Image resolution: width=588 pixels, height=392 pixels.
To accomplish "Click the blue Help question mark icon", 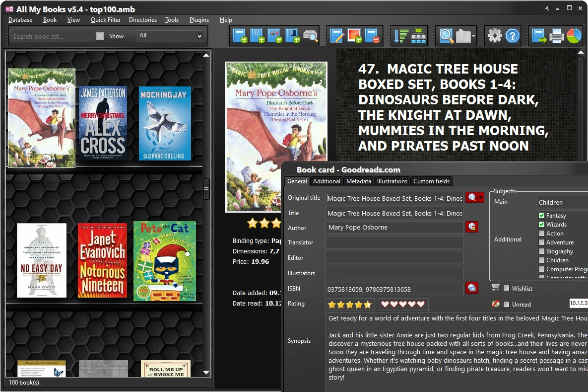I will click(512, 36).
